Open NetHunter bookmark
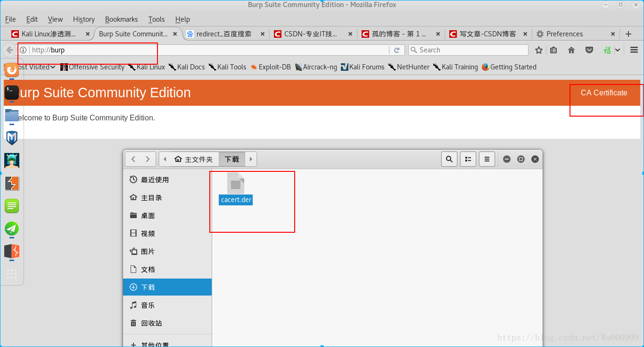 (409, 67)
